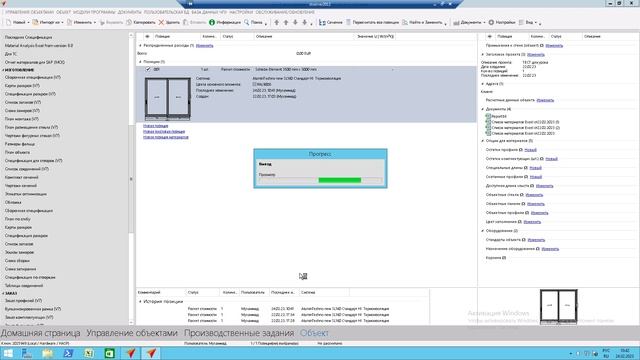
Task: Click the Настройки gear icon
Action: pyautogui.click(x=491, y=22)
